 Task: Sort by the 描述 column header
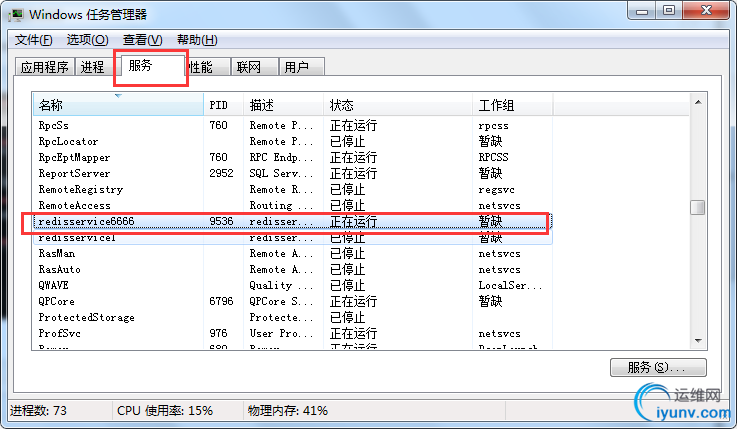pos(283,105)
